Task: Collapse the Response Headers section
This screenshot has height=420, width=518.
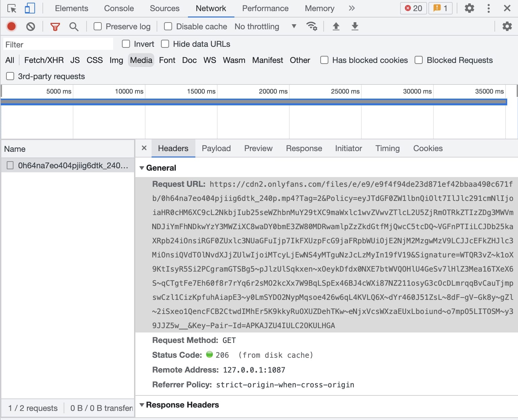Action: click(x=142, y=405)
